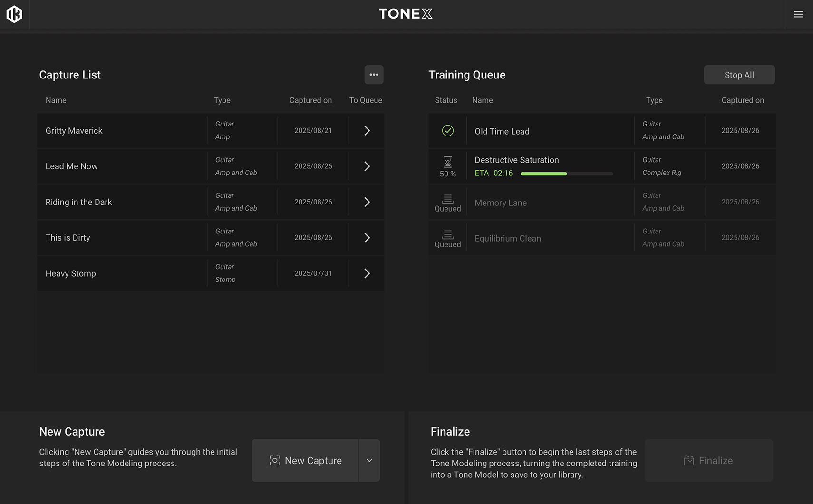Queue the Heavy Stomp capture arrow
813x504 pixels.
[367, 273]
